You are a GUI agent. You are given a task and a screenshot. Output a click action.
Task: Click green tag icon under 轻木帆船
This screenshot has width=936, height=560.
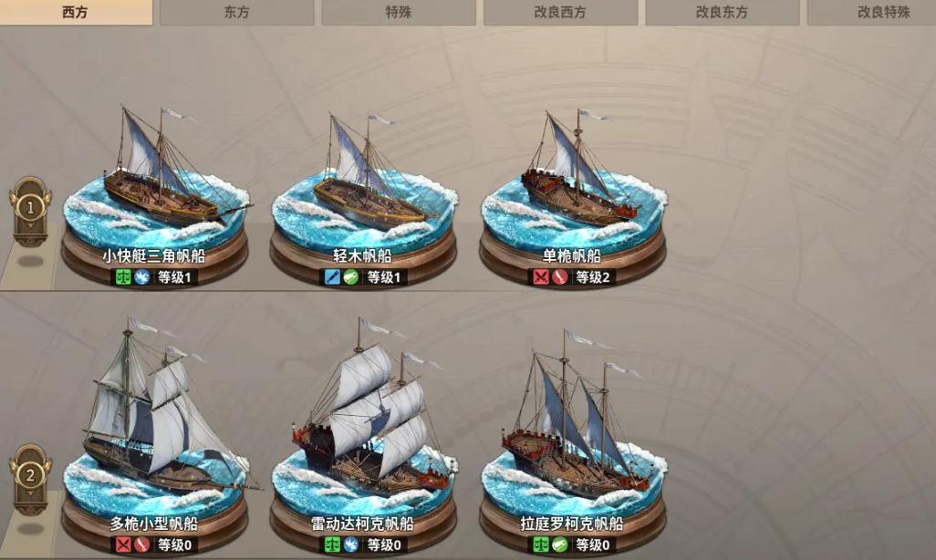(x=351, y=277)
